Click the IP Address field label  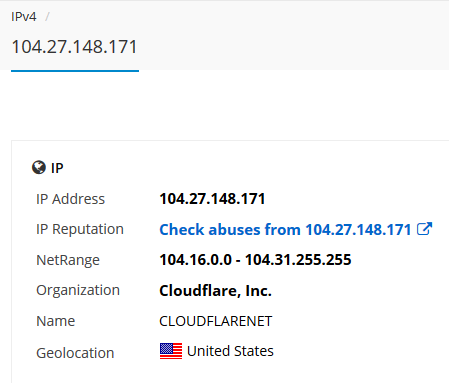point(70,199)
